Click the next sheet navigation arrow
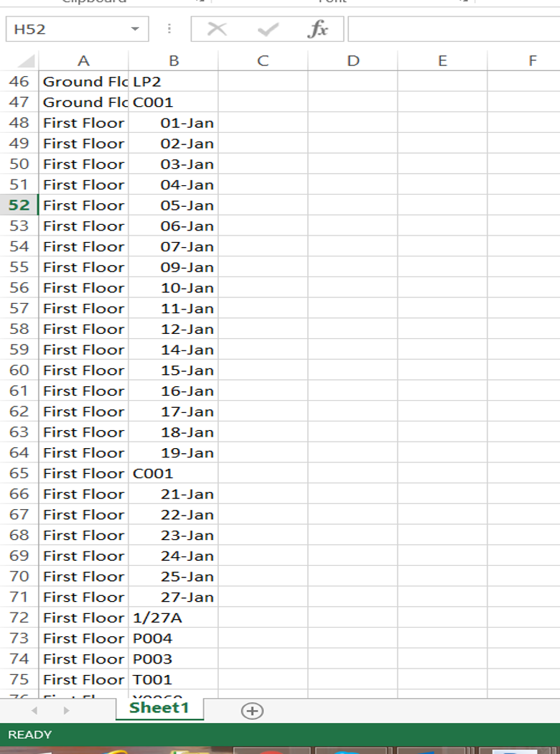560x754 pixels. tap(66, 710)
